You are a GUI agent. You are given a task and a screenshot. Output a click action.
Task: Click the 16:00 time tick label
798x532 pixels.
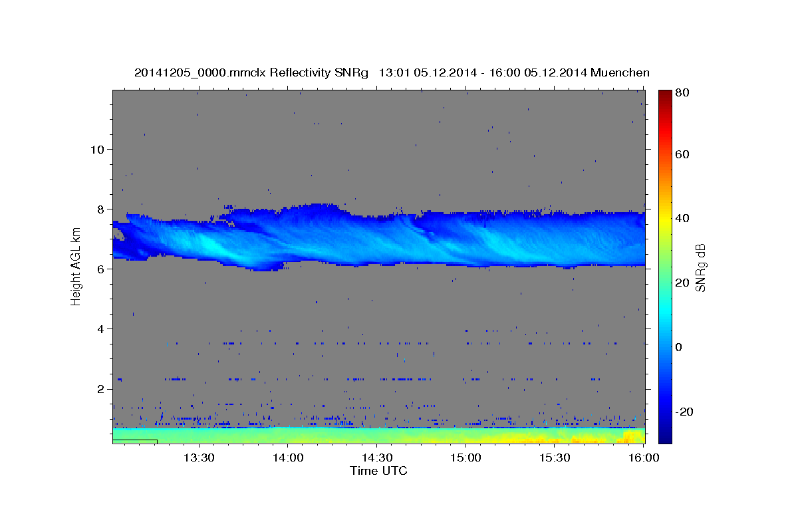[644, 458]
